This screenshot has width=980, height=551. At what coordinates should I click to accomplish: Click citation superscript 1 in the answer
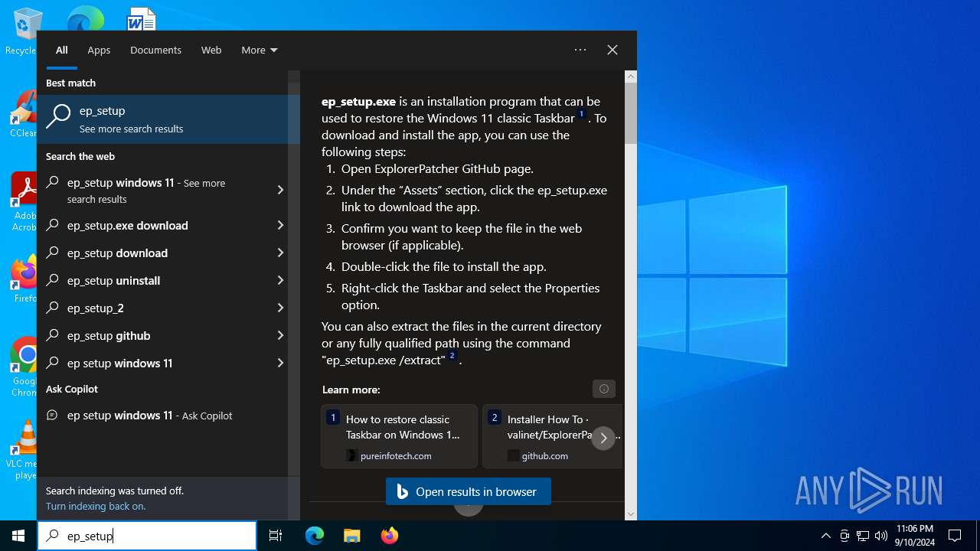click(581, 114)
